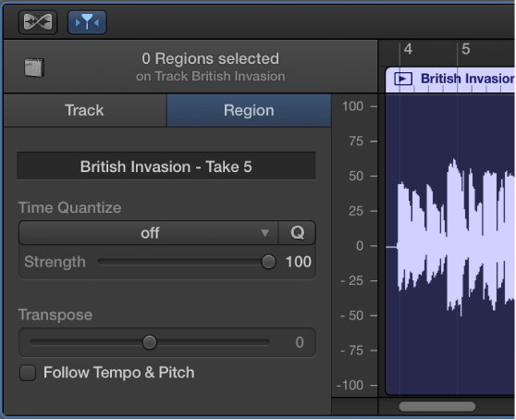Click the Time Quantize label
The width and height of the screenshot is (516, 420).
pyautogui.click(x=69, y=208)
